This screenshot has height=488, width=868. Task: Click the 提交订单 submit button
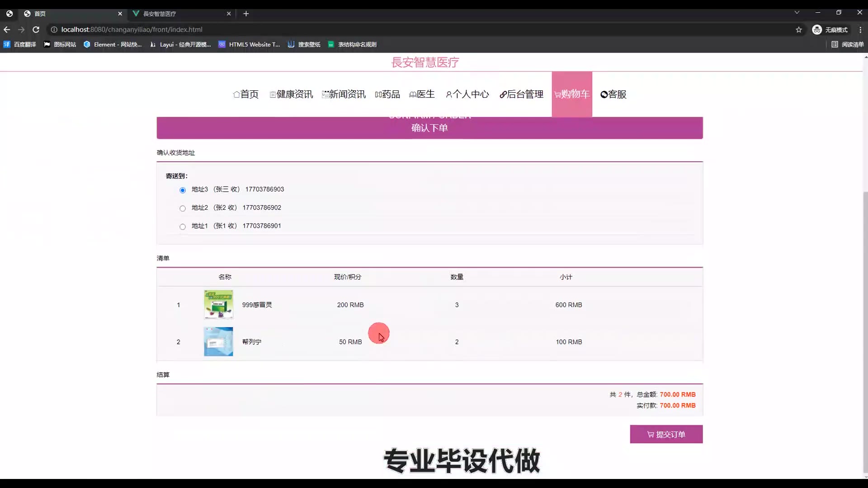[x=666, y=434]
